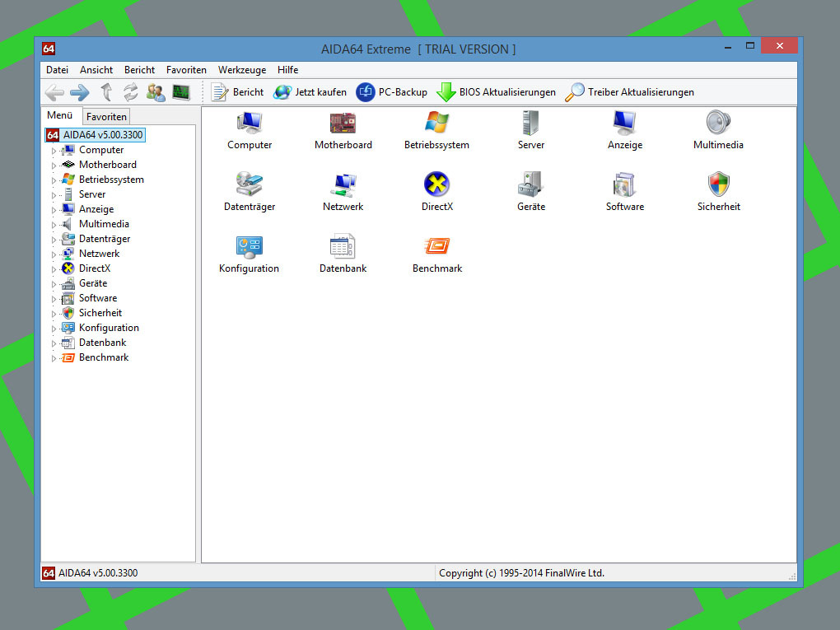Select AIDA64 v5.00.3300 root tree item
This screenshot has height=630, width=840.
[96, 135]
